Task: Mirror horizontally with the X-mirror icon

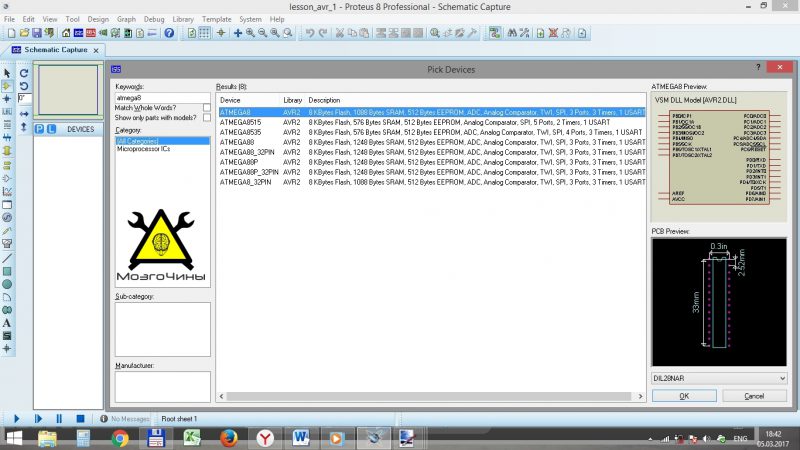Action: [x=24, y=114]
